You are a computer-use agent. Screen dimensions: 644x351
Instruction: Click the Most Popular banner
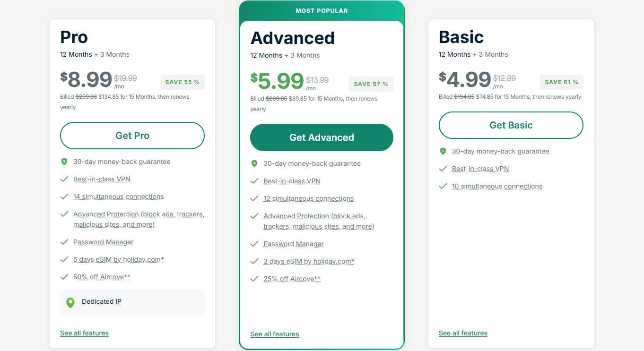[x=322, y=10]
